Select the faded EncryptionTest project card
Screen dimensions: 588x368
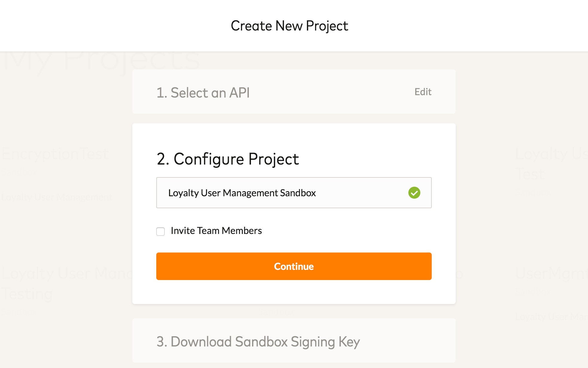[55, 154]
